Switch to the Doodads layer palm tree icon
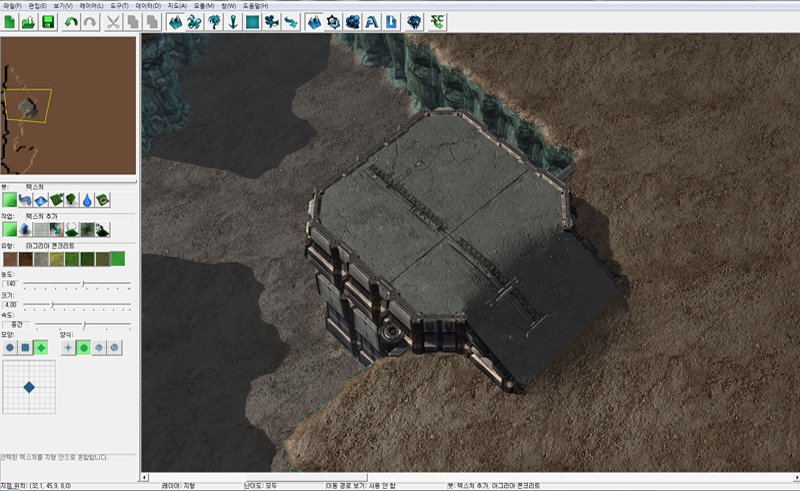This screenshot has width=800, height=491. pos(214,22)
